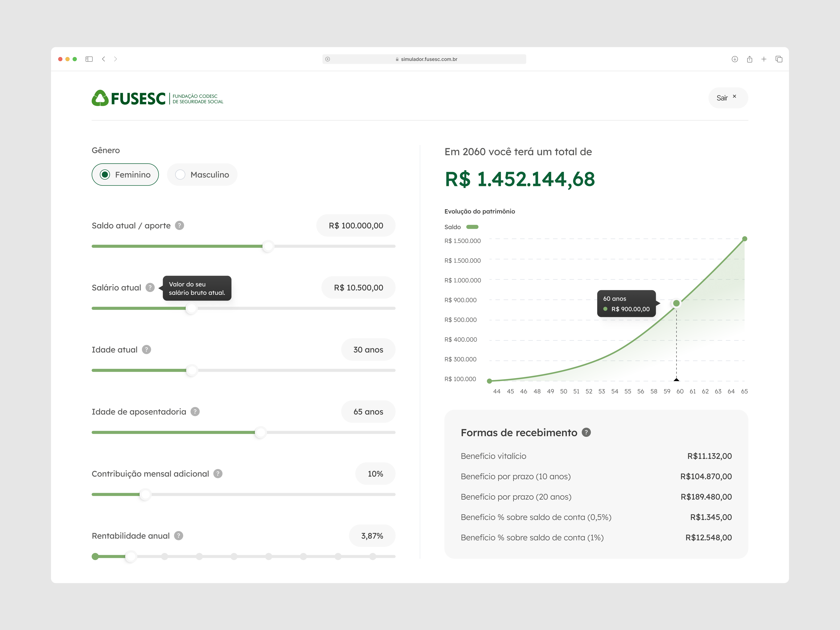Image resolution: width=840 pixels, height=630 pixels.
Task: Click the browser download icon
Action: coord(735,59)
